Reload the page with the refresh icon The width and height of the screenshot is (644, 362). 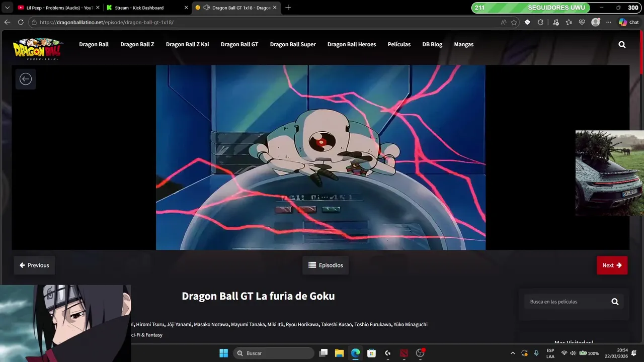pos(21,22)
